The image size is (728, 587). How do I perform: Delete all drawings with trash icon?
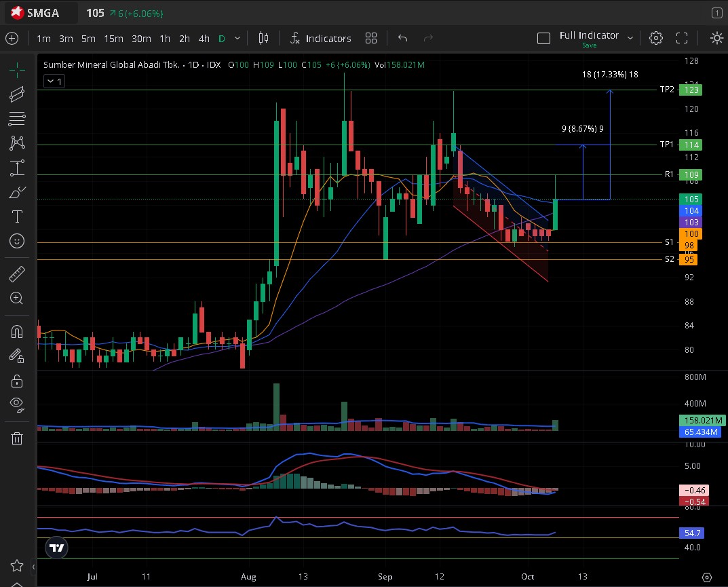point(17,438)
